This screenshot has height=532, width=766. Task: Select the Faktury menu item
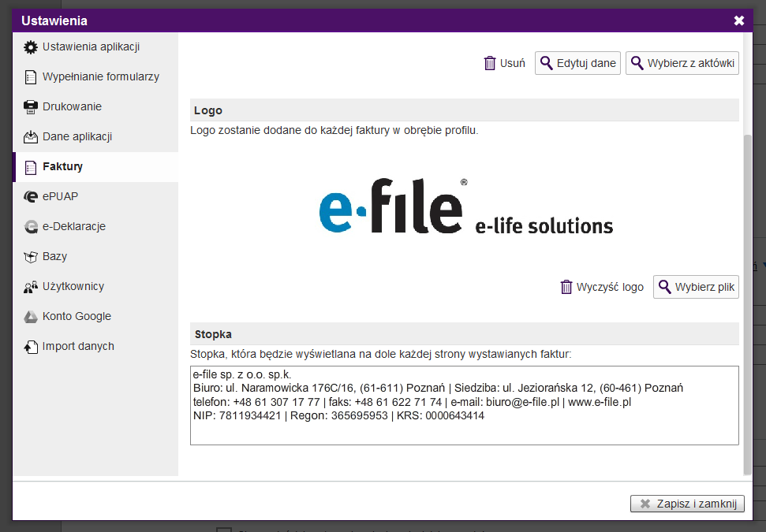coord(95,166)
